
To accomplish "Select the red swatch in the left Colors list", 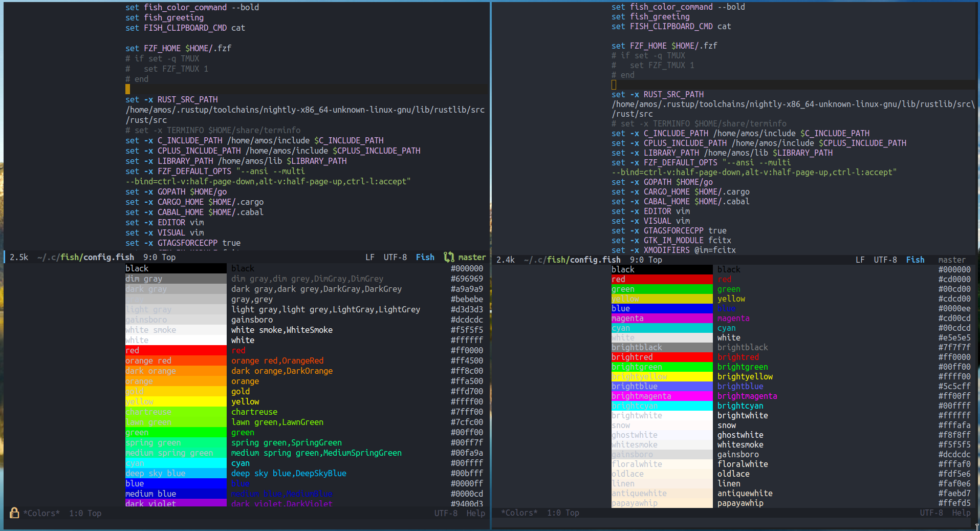I will (176, 350).
